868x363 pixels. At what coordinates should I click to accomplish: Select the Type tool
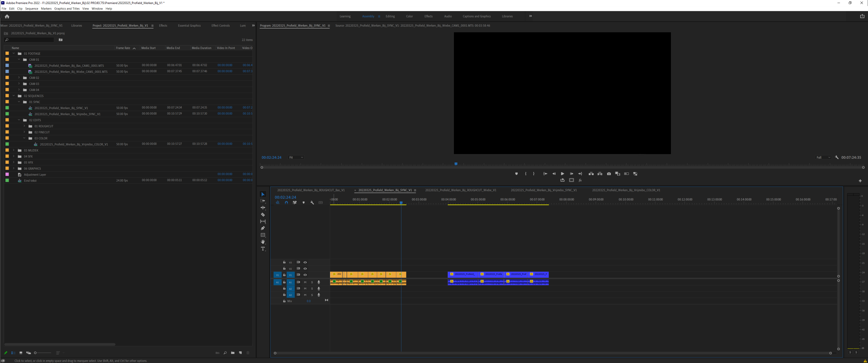263,249
